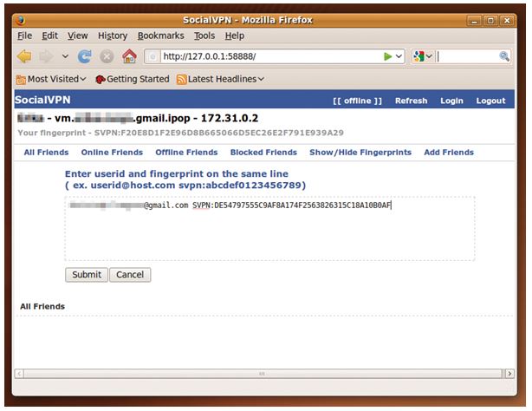
Task: Show Offline Friends tab
Action: 186,153
